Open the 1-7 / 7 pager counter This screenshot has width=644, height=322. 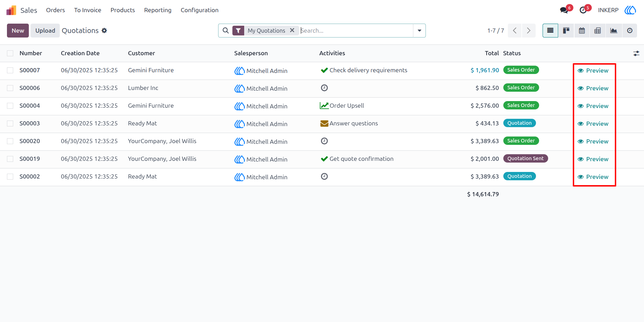tap(496, 31)
